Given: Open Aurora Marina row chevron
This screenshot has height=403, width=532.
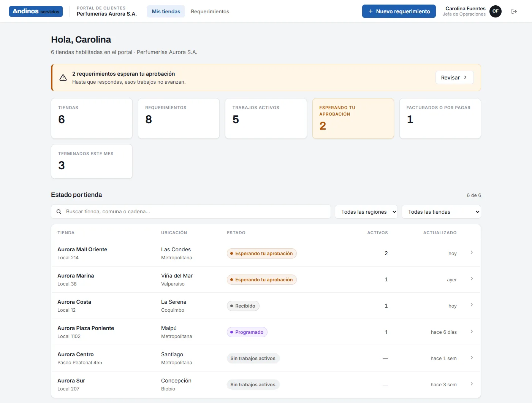Looking at the screenshot, I should coord(472,279).
